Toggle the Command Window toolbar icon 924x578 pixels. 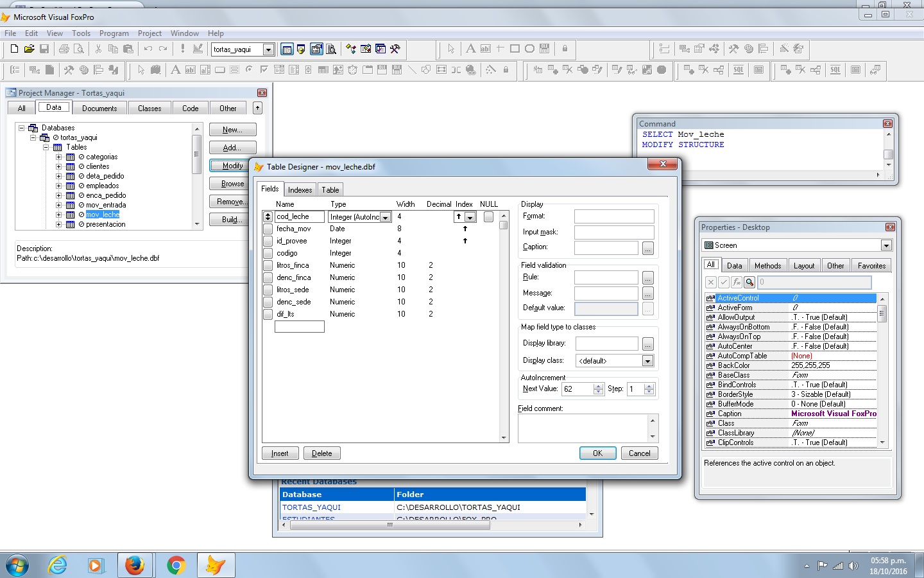click(x=287, y=49)
